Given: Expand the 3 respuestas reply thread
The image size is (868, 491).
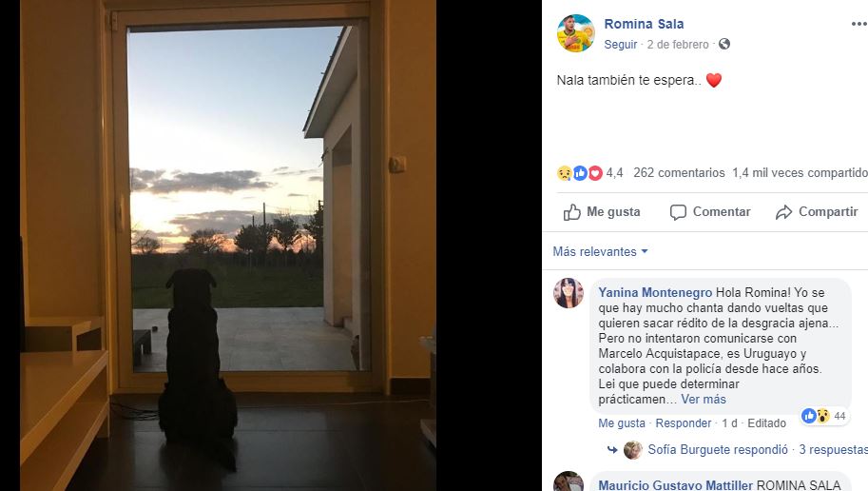Looking at the screenshot, I should tap(833, 449).
